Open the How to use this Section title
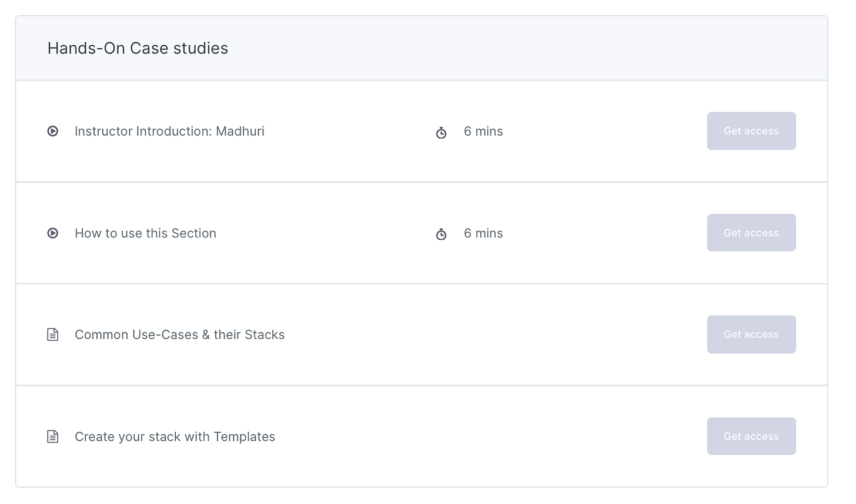856x504 pixels. coord(145,233)
